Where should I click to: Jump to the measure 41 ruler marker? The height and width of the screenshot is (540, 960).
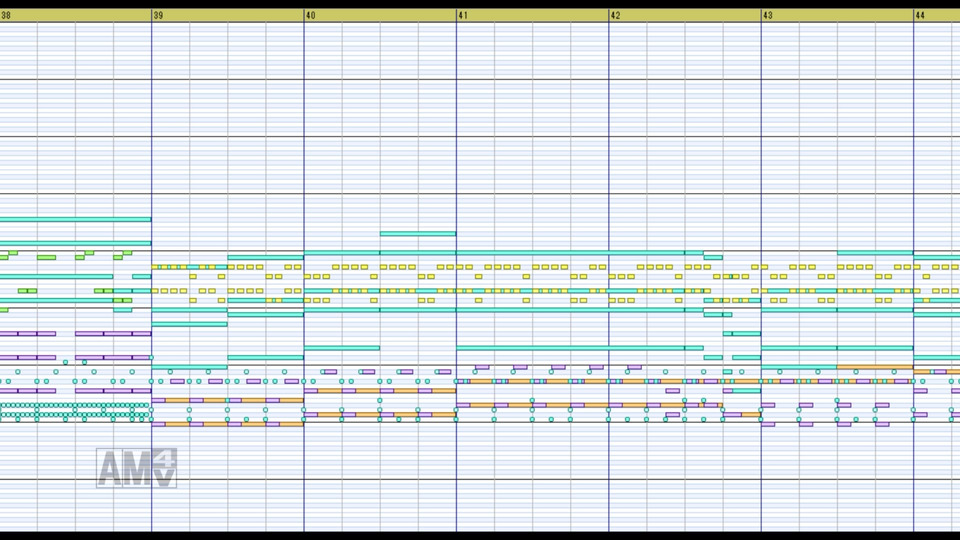pos(463,15)
